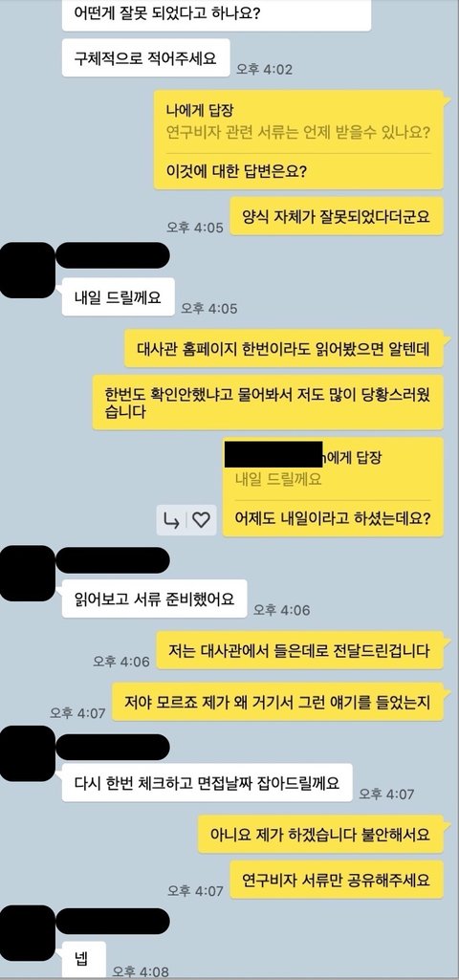Open the sender's profile avatar above '넵'

[x=28, y=932]
